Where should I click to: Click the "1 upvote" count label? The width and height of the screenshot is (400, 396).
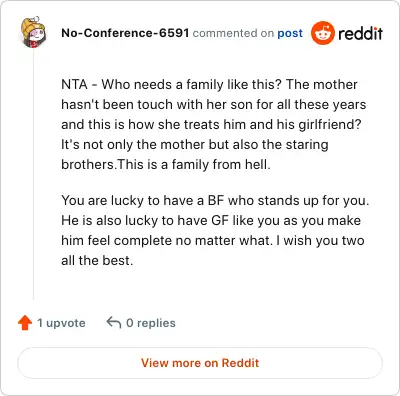pos(61,323)
